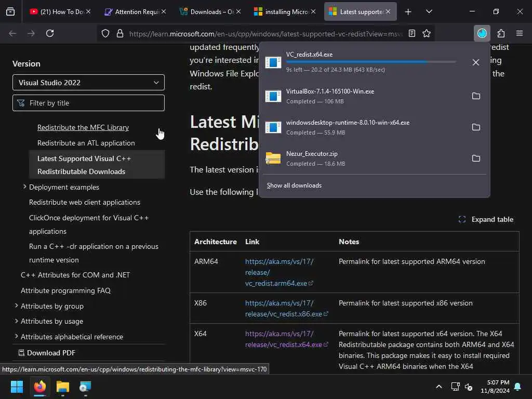Expand Attributes alphabetical reference node

click(x=16, y=336)
